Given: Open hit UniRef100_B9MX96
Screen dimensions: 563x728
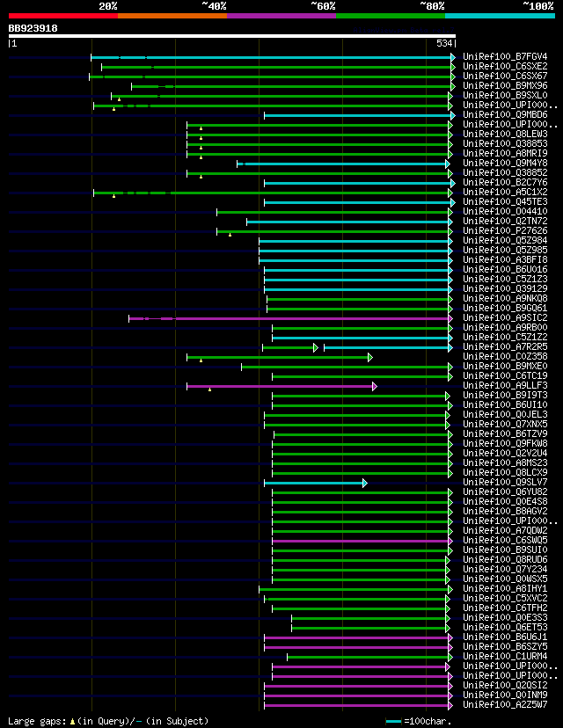Looking at the screenshot, I should click(505, 85).
